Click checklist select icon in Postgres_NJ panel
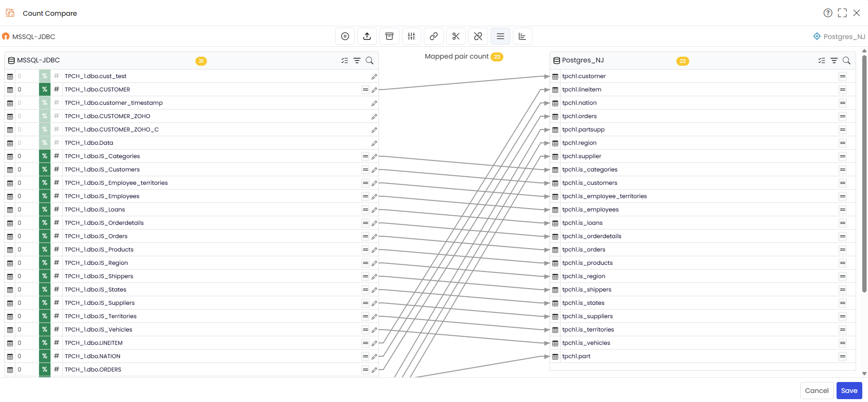Screen dimensions: 868x402 click(822, 60)
